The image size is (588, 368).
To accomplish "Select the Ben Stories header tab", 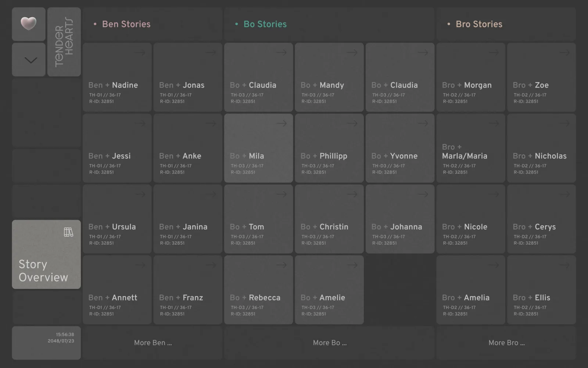I will pos(126,24).
